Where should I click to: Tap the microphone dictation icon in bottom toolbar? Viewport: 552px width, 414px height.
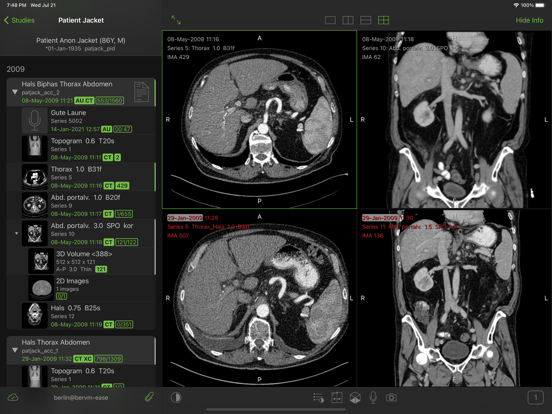coord(373,397)
